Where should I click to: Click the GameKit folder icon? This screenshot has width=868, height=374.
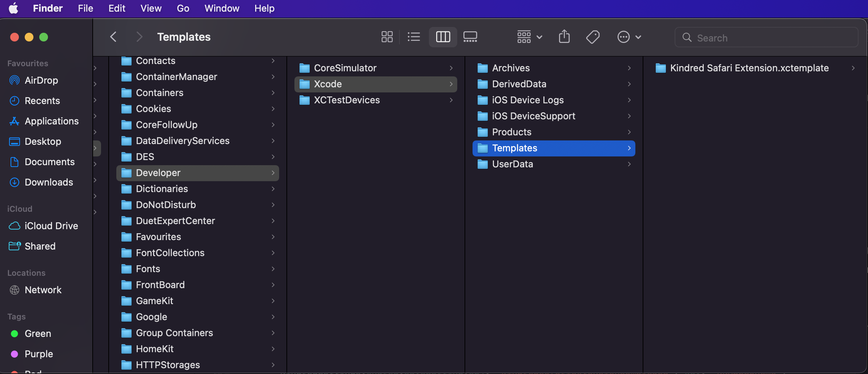point(126,301)
